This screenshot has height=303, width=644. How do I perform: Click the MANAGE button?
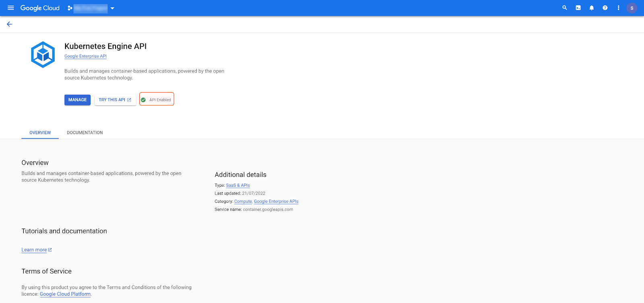coord(77,100)
